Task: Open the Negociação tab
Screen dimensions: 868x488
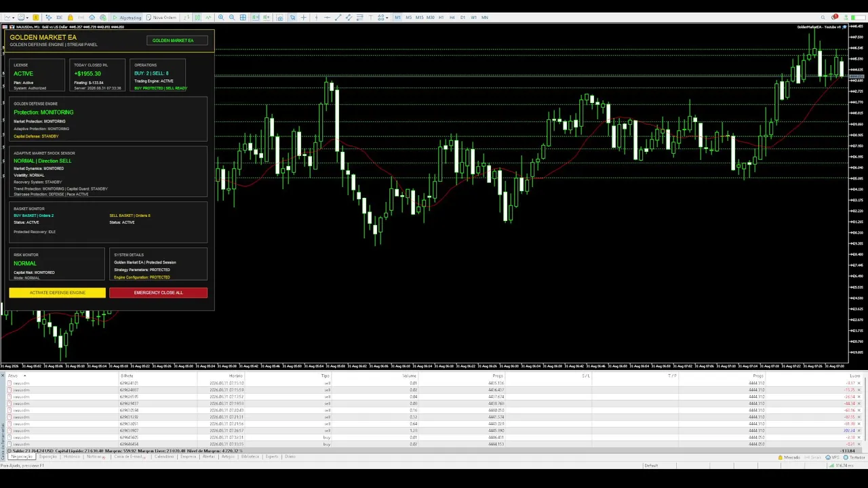Action: [22, 457]
